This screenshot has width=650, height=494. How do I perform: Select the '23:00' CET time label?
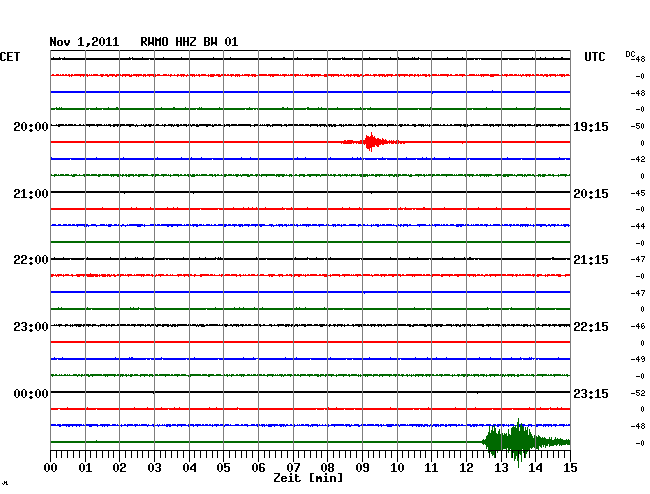(x=31, y=327)
